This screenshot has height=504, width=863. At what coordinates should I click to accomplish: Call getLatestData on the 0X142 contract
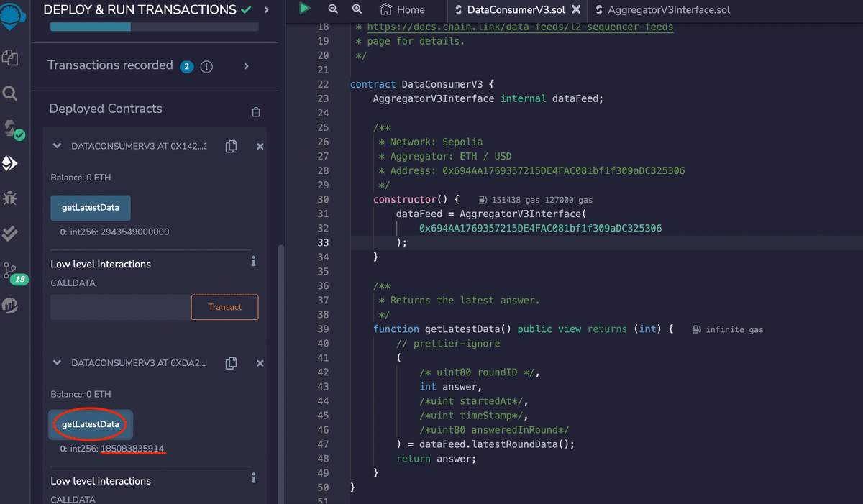(91, 208)
